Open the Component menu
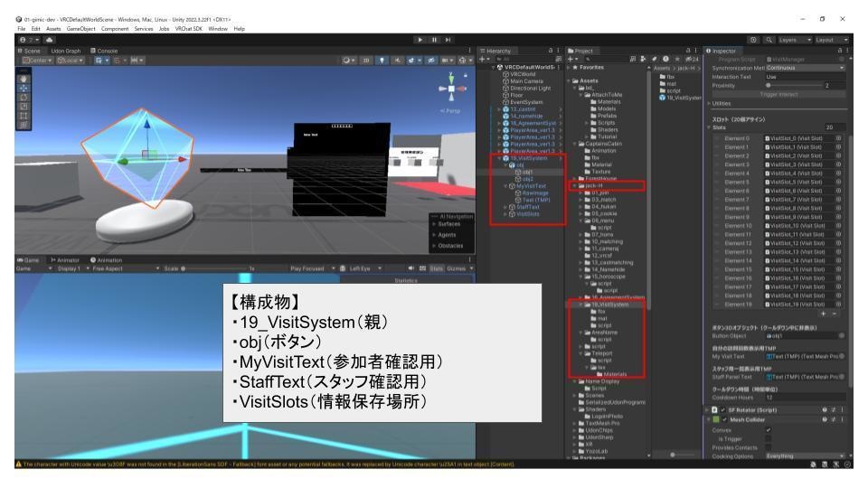868x488 pixels. [114, 29]
